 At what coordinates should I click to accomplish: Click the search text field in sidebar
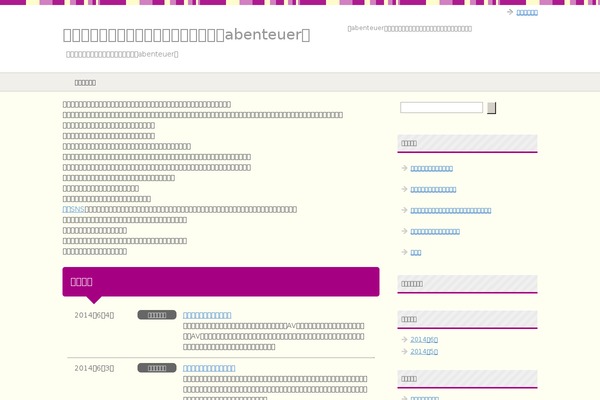point(441,108)
